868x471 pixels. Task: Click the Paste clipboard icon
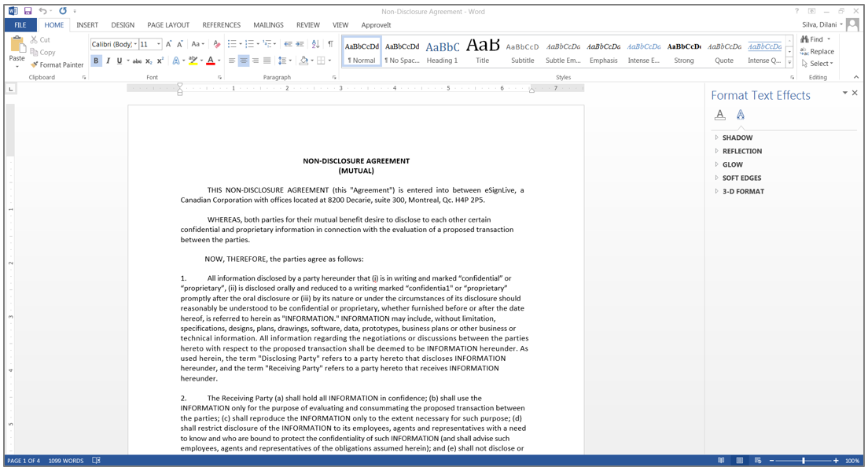(17, 44)
